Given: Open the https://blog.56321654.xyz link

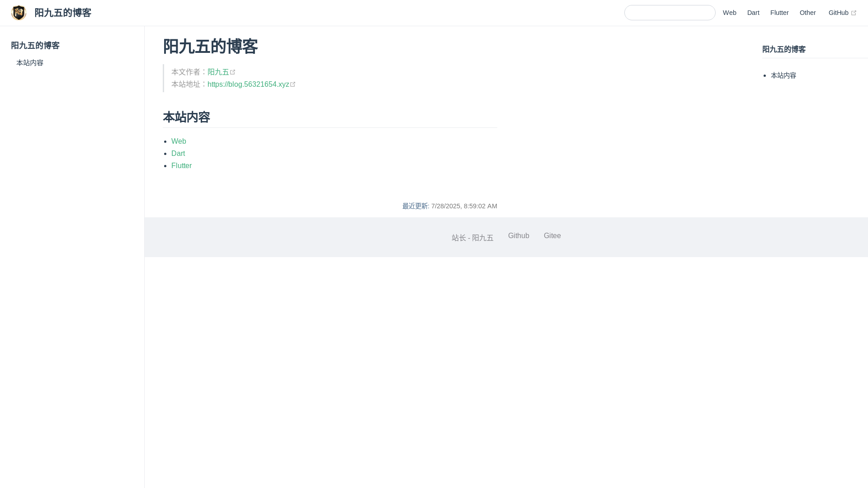Looking at the screenshot, I should coord(248,84).
